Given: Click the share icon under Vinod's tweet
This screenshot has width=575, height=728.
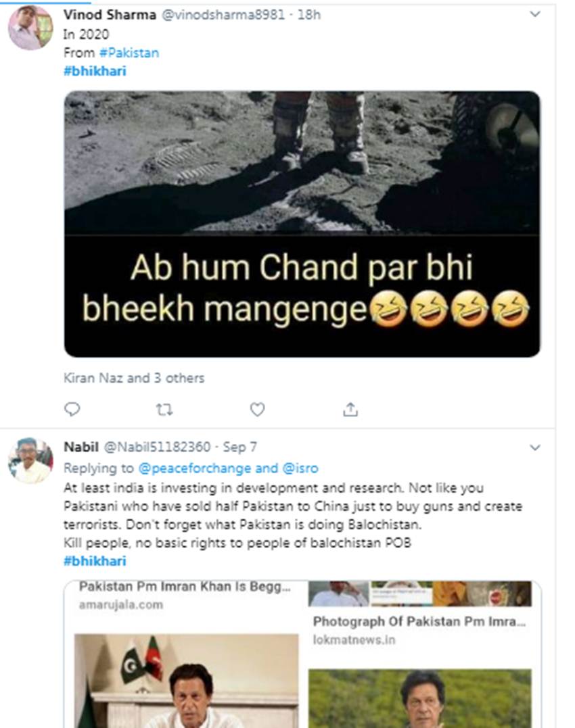Looking at the screenshot, I should [x=350, y=409].
